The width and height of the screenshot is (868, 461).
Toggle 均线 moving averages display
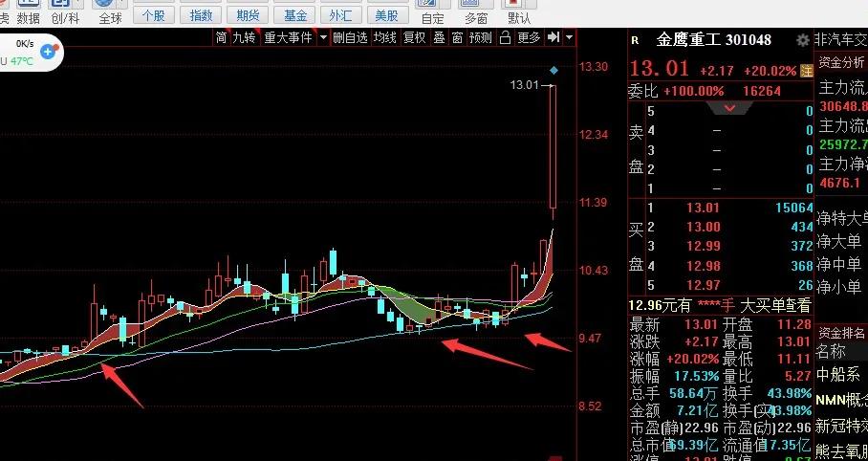[384, 37]
